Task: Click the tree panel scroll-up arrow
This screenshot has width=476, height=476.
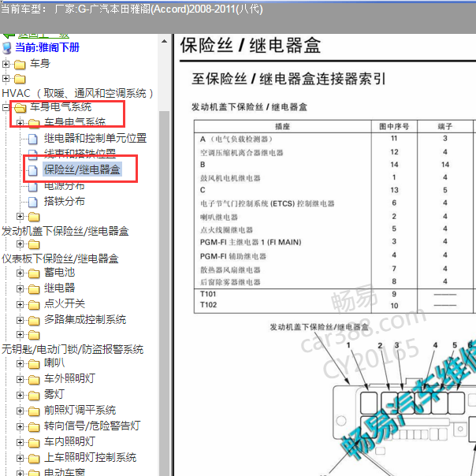Action: (164, 41)
